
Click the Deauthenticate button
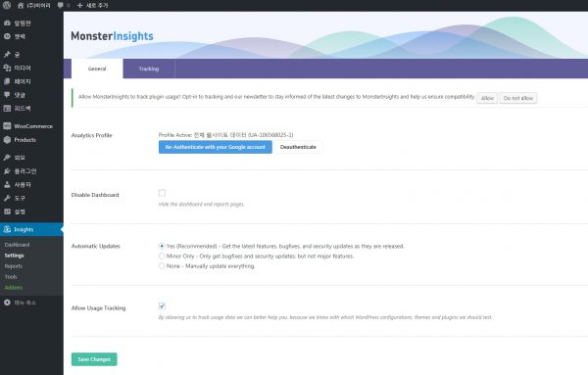click(x=298, y=147)
